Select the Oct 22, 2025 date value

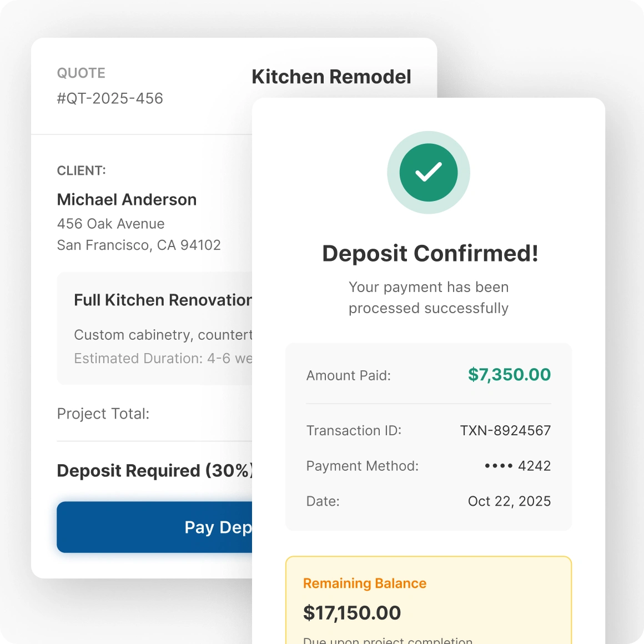tap(509, 501)
